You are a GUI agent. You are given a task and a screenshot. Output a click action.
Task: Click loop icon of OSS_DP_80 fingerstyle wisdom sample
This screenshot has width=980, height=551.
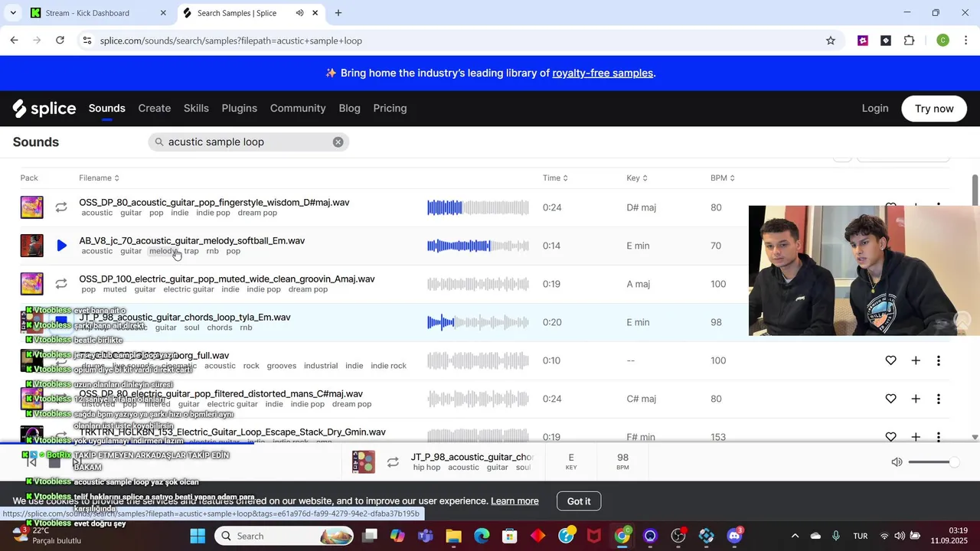[61, 207]
